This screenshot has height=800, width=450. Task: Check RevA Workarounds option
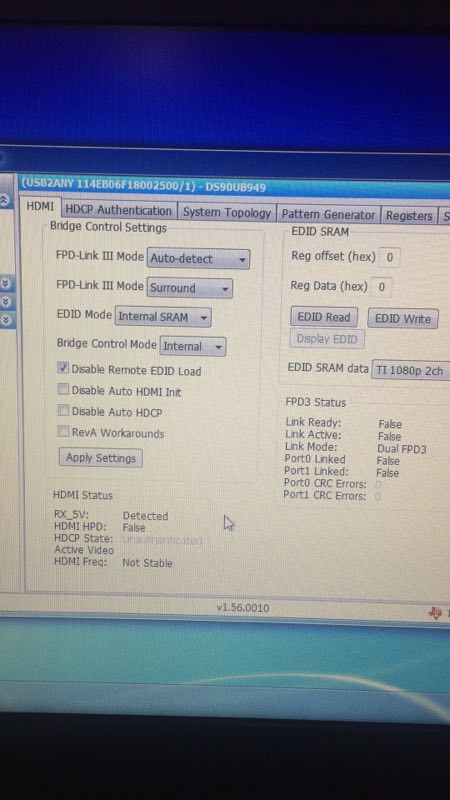point(63,432)
